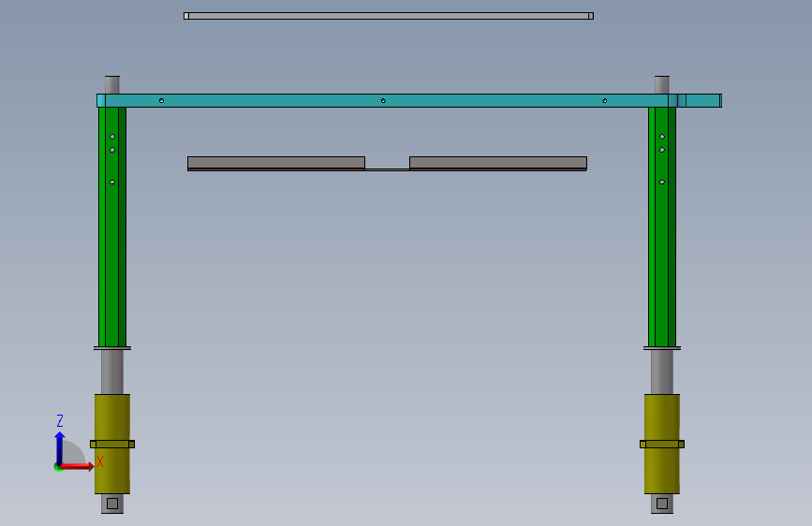Select the teal horizontal crossbeam
This screenshot has width=812, height=526.
coord(409,100)
